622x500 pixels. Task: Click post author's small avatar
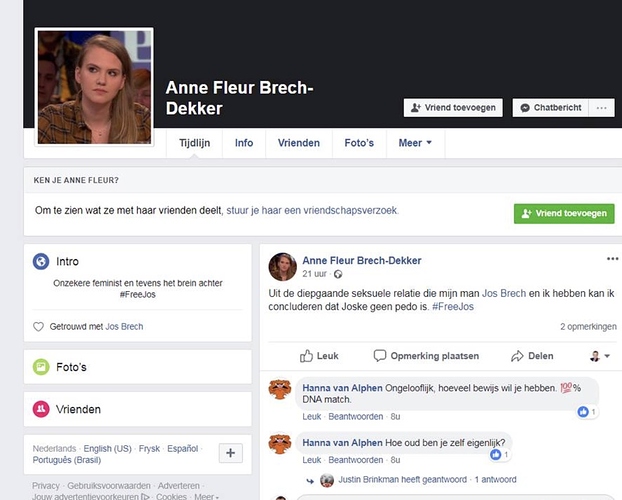coord(282,267)
